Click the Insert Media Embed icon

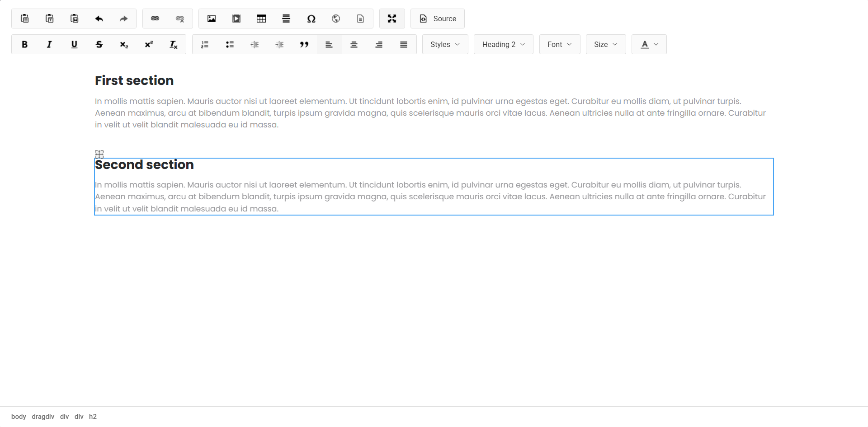[x=236, y=19]
